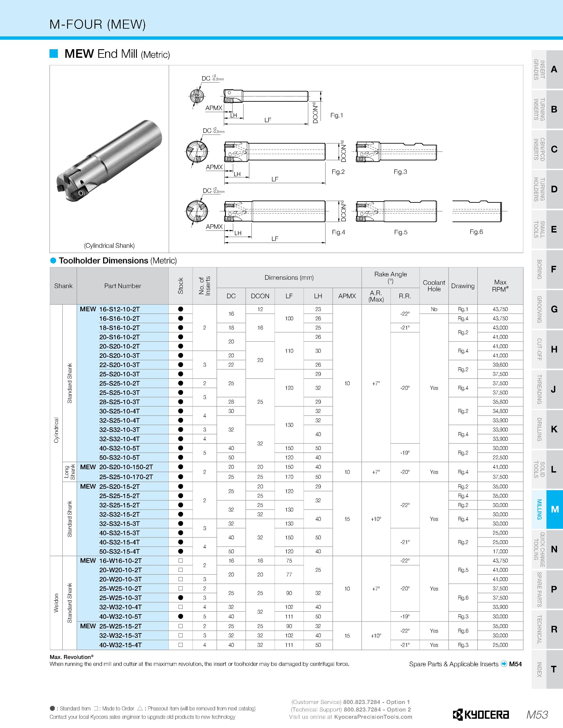Follow the M54 page reference
This screenshot has height=728, width=563.
coord(515,664)
